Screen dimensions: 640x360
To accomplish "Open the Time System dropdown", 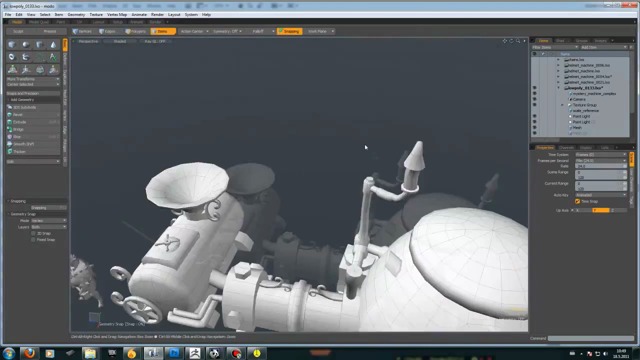I will (601, 155).
